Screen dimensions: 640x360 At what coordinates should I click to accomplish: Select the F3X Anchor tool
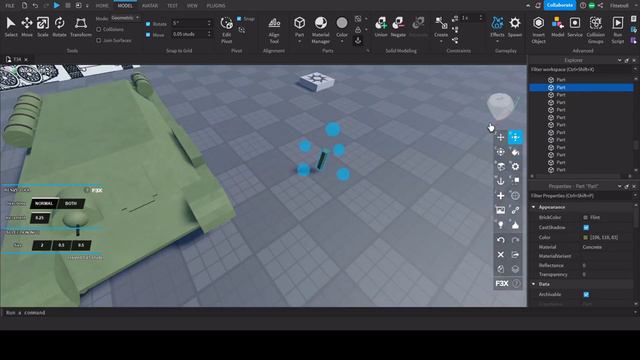[500, 181]
